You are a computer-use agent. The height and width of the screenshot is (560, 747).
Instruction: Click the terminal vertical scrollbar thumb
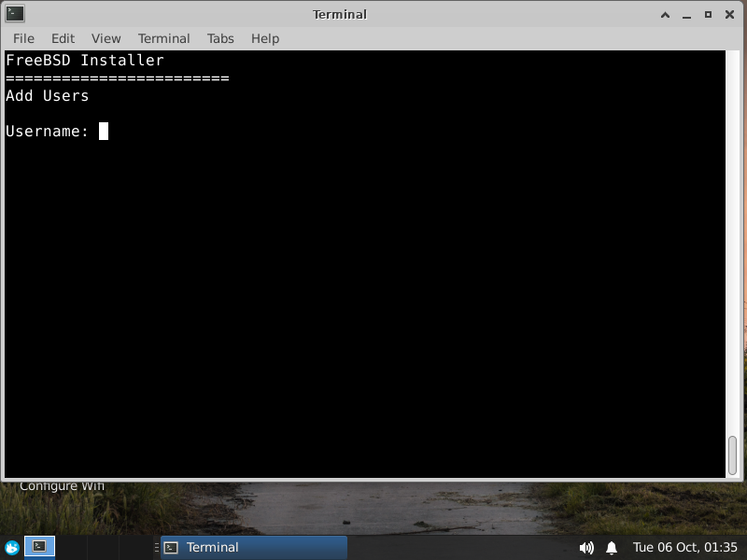[x=733, y=455]
